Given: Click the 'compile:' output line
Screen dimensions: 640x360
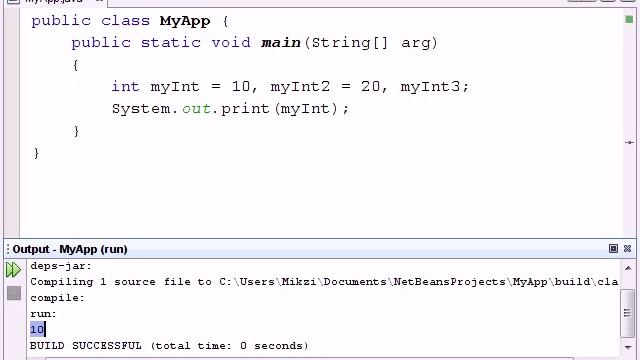Looking at the screenshot, I should coord(57,298).
